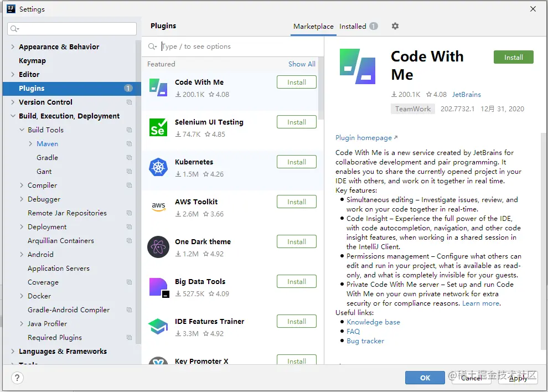This screenshot has width=548, height=392.
Task: Click the project-level icon next to Maven
Action: (130, 144)
